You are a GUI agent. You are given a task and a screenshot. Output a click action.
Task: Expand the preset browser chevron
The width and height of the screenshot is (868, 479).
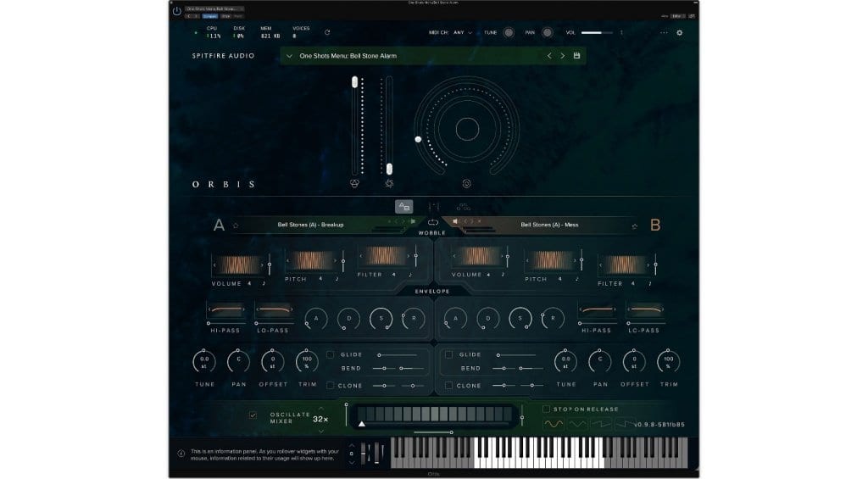(x=289, y=56)
